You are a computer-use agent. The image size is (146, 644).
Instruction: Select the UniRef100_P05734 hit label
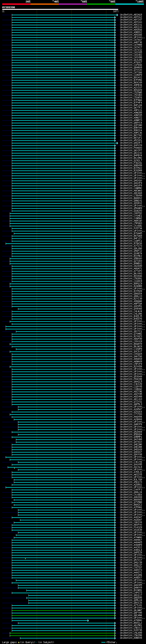click(x=131, y=228)
